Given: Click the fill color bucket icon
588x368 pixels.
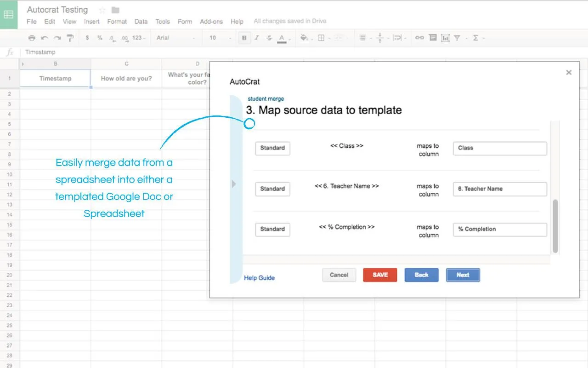Looking at the screenshot, I should click(304, 38).
